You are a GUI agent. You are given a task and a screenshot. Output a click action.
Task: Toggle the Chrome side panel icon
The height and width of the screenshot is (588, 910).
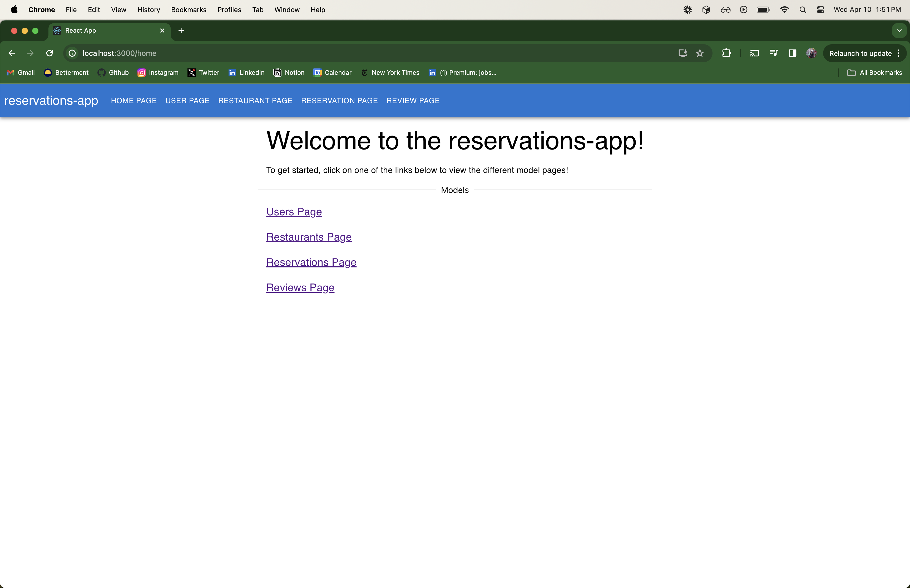click(x=792, y=53)
